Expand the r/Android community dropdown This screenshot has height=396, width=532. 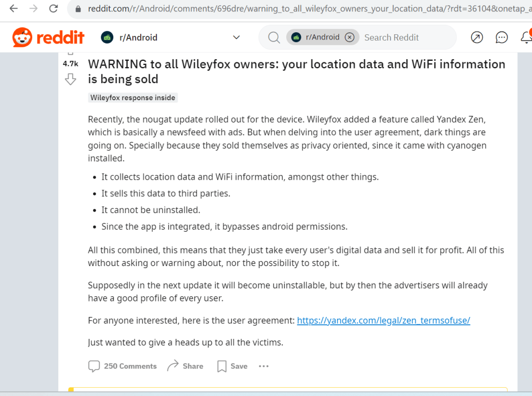click(x=236, y=37)
